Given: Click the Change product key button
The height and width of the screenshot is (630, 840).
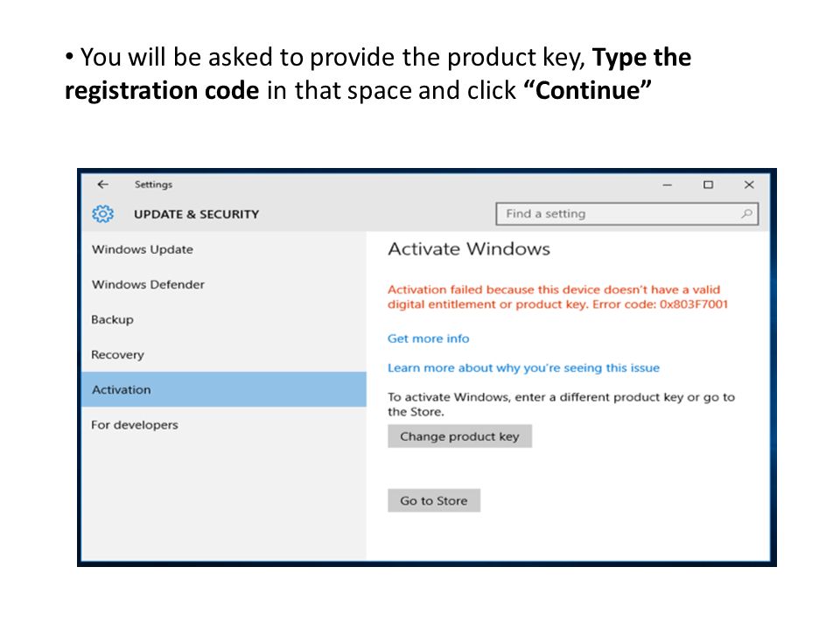Looking at the screenshot, I should (x=459, y=437).
